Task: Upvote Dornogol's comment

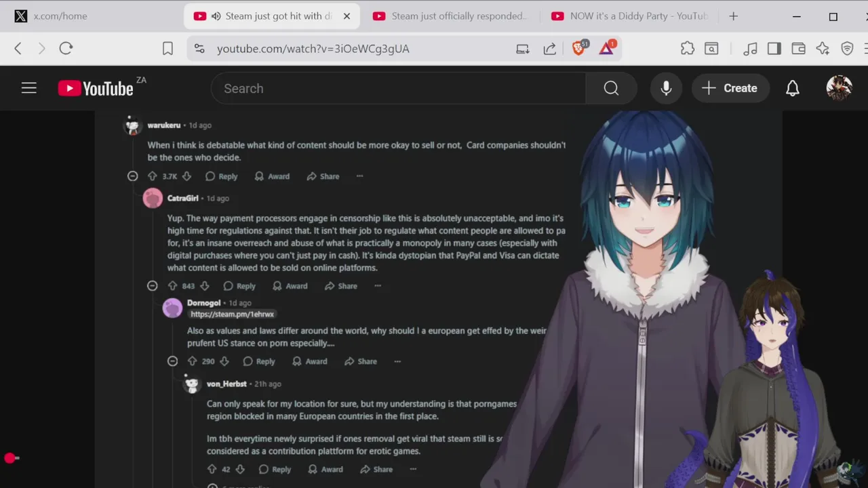Action: coord(192,361)
